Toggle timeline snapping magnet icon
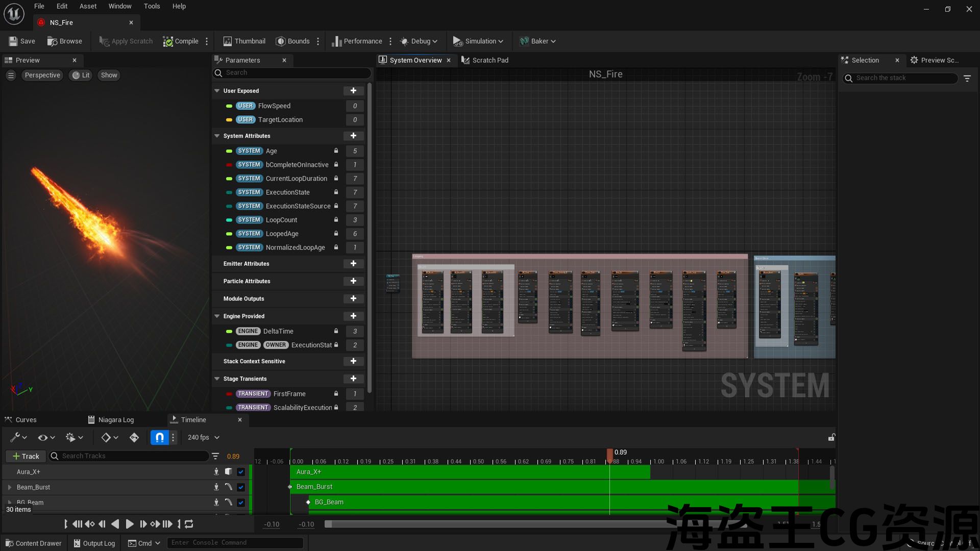 [x=159, y=437]
